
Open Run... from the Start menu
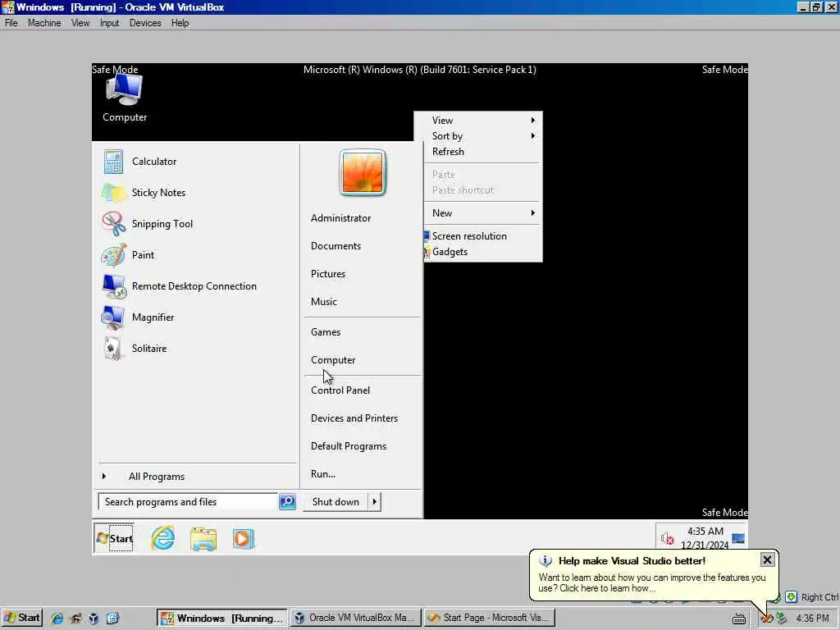click(323, 473)
